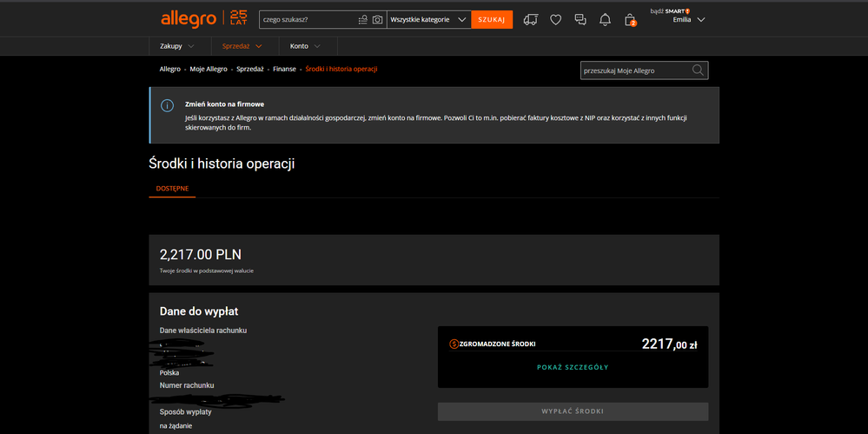Open Wszystkie kategorie dropdown

(429, 19)
